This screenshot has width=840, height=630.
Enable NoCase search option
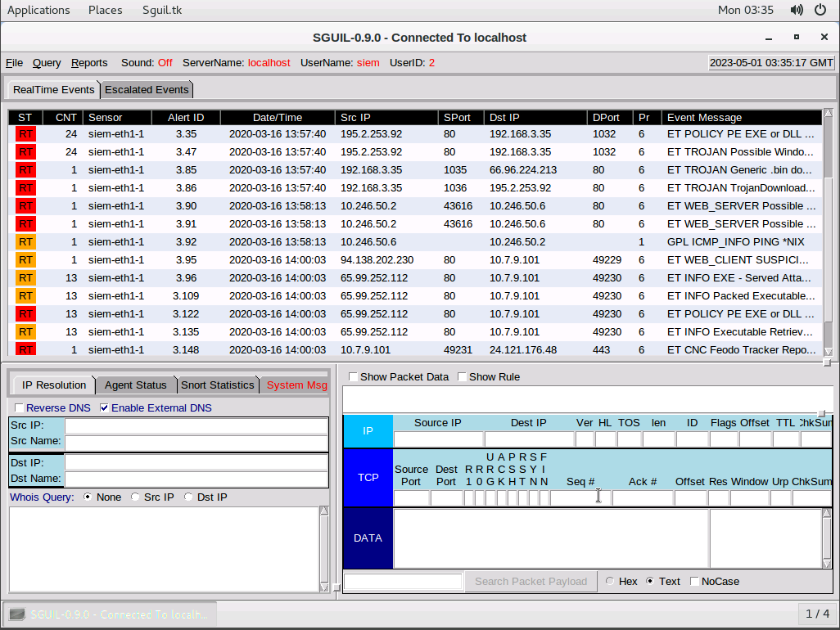tap(694, 581)
